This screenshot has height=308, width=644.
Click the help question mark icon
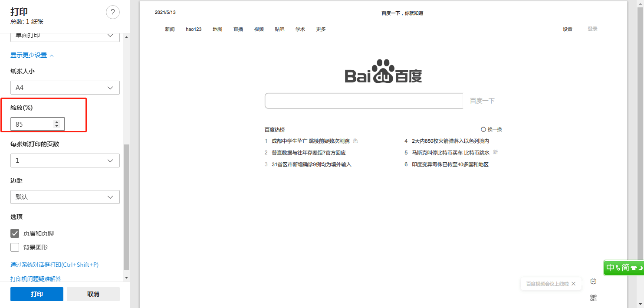113,13
